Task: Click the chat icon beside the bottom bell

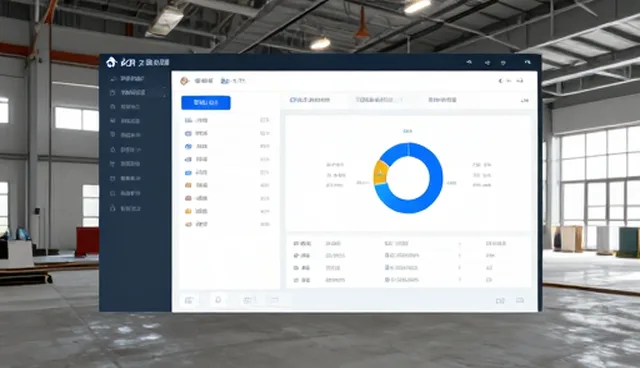Action: 247,300
